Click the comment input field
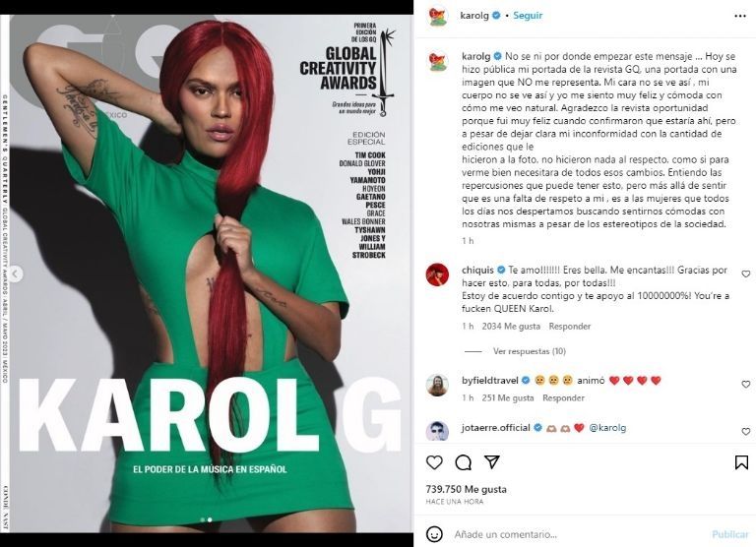The width and height of the screenshot is (756, 547). [x=579, y=534]
